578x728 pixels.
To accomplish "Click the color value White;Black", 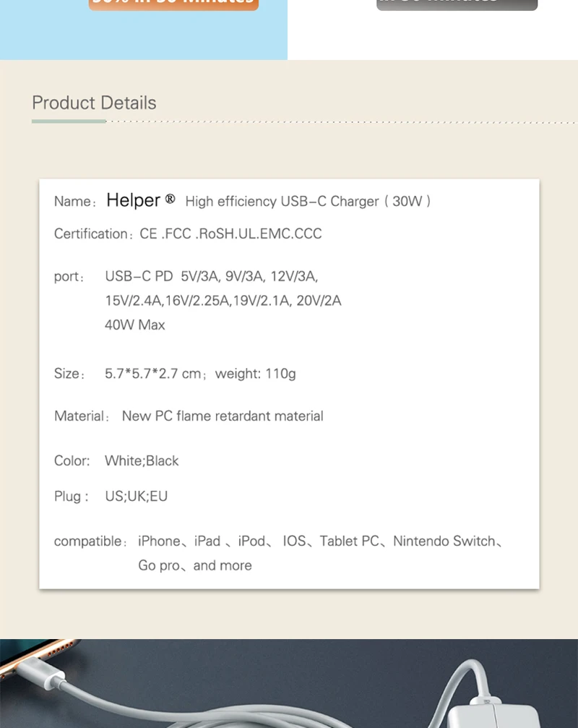I will tap(142, 461).
